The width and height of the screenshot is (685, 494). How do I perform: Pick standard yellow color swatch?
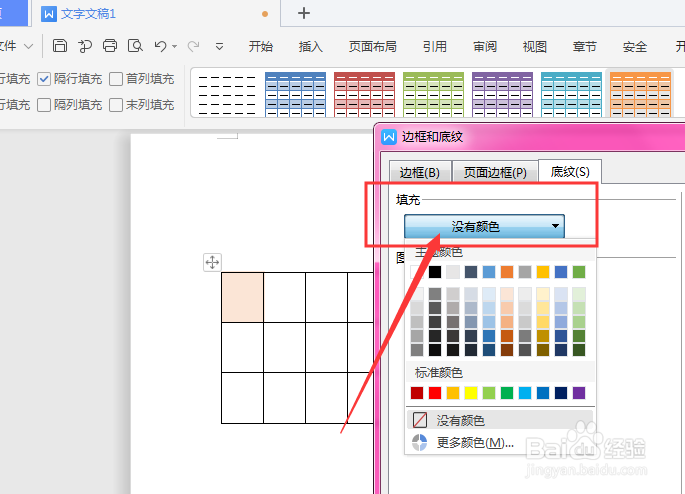pyautogui.click(x=471, y=393)
